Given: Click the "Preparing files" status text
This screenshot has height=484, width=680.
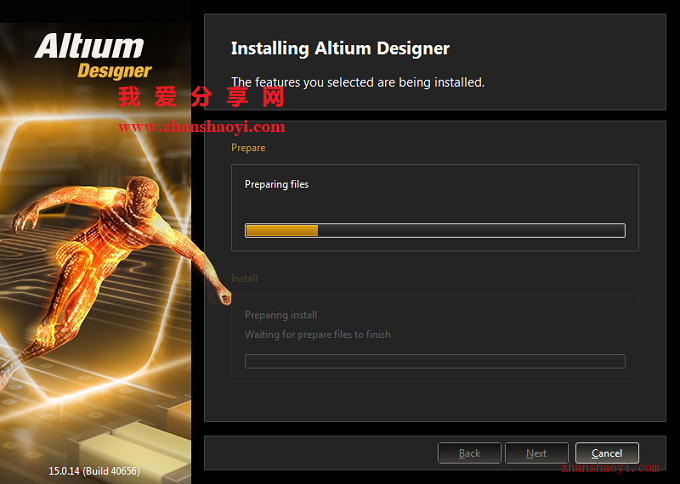Looking at the screenshot, I should click(x=277, y=184).
